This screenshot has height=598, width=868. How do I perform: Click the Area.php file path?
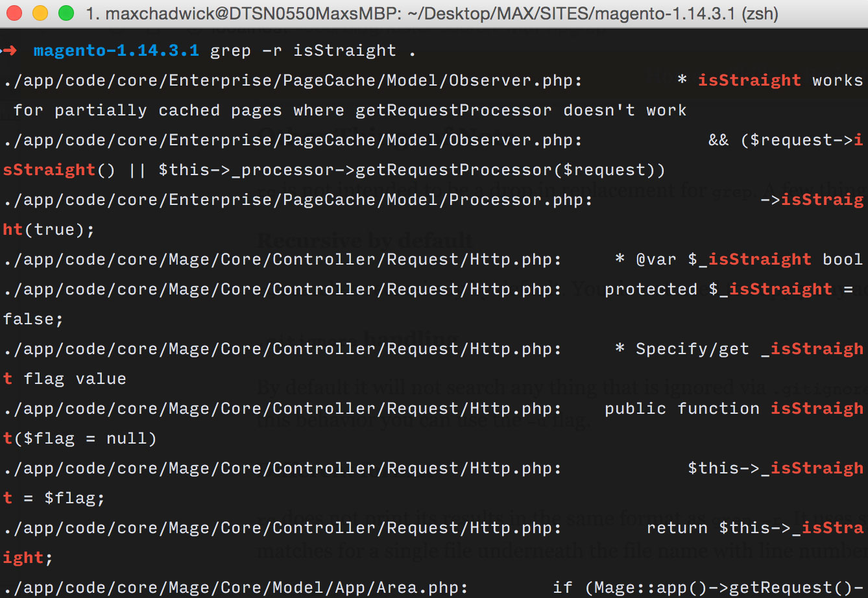235,588
